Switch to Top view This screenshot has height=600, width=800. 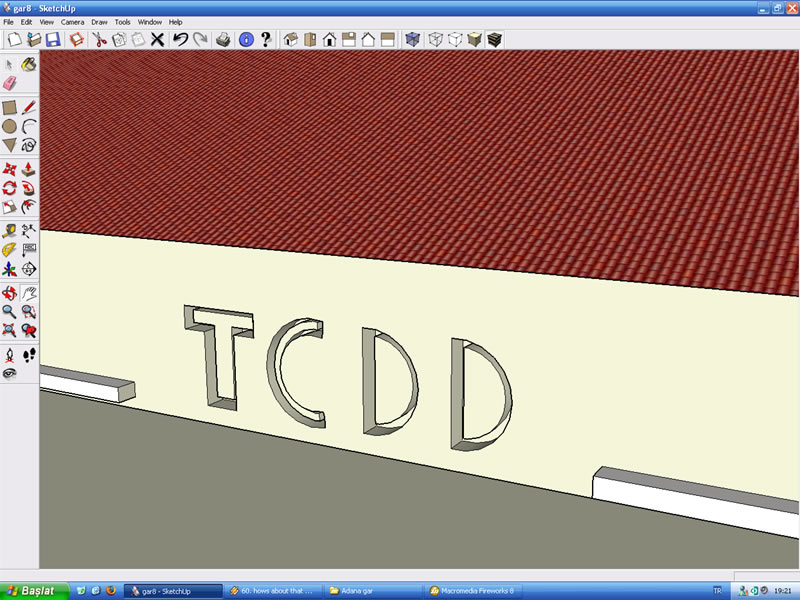point(310,39)
